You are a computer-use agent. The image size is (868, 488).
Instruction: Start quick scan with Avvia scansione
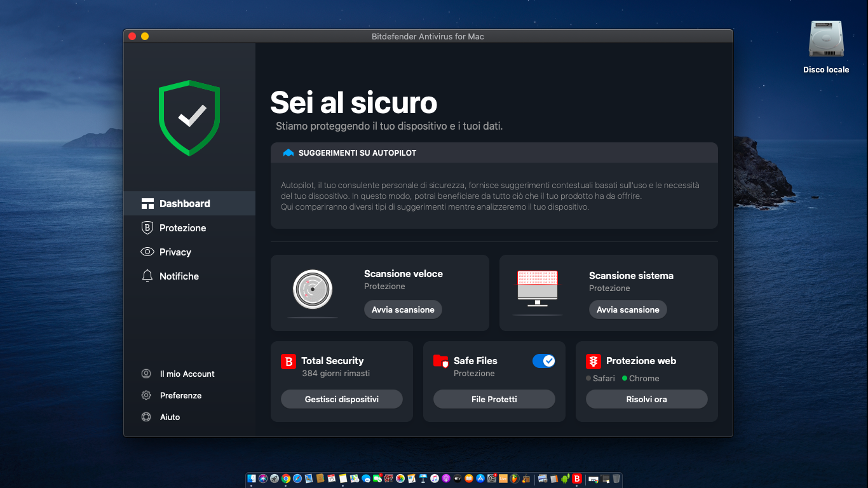click(403, 309)
